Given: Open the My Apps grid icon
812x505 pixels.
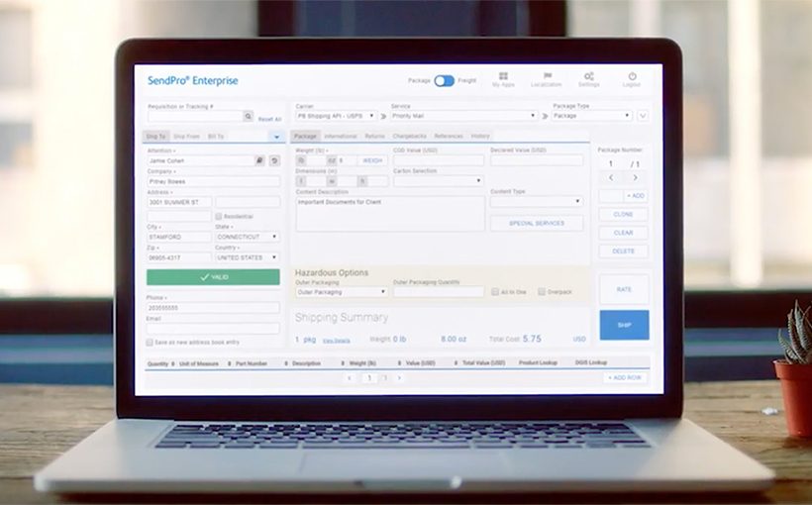Looking at the screenshot, I should [503, 76].
